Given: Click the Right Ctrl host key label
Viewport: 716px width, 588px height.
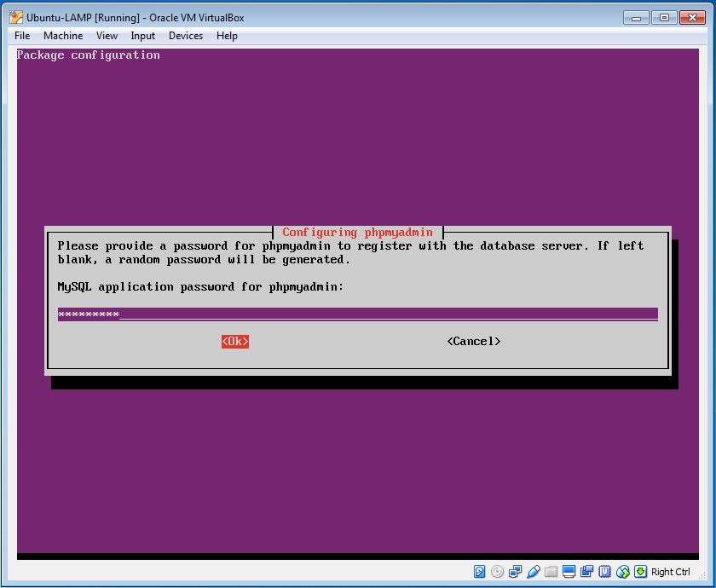Looking at the screenshot, I should click(x=670, y=572).
